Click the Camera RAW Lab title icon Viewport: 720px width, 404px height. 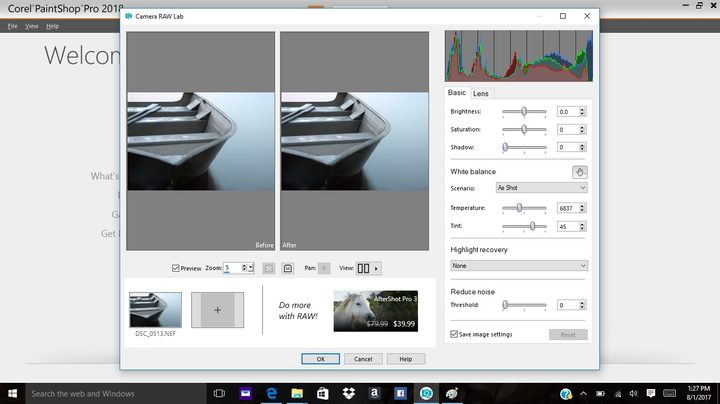pos(129,16)
